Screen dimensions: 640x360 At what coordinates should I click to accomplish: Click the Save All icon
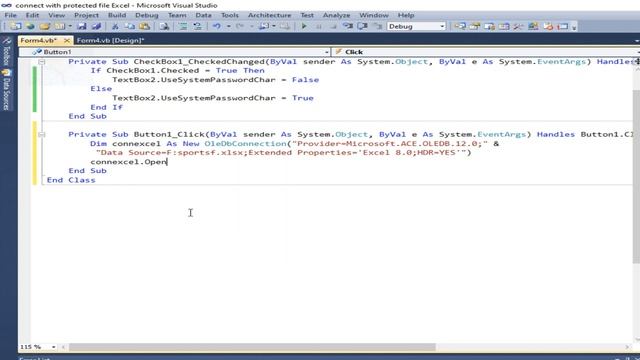tap(96, 26)
